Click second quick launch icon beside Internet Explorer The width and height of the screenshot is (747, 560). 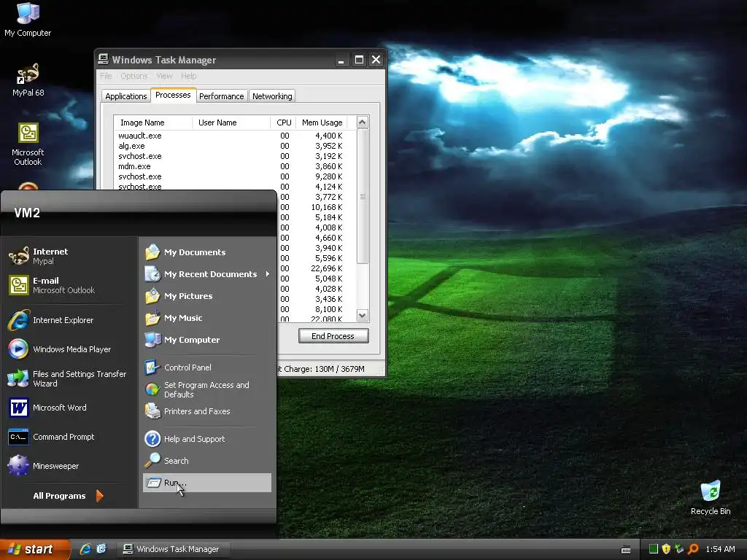pos(101,549)
